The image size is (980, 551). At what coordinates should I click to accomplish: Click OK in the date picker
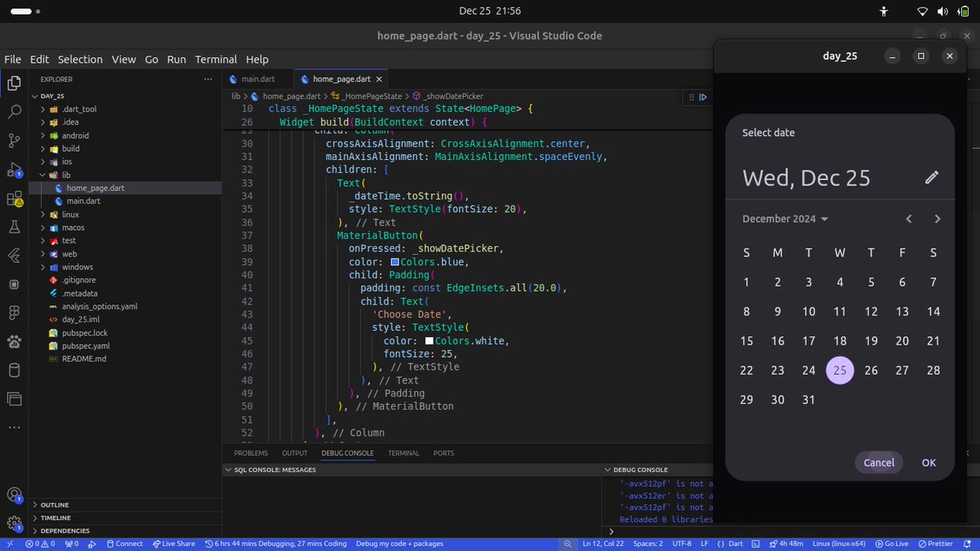pos(929,462)
